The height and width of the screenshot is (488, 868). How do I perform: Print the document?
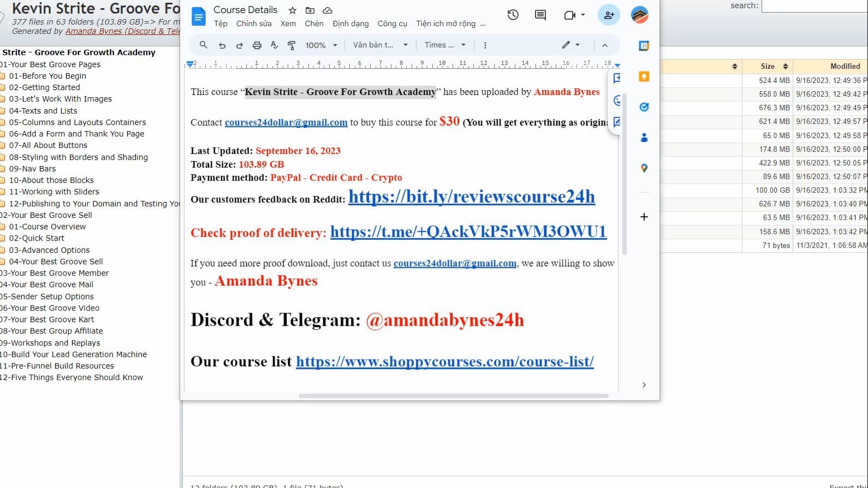tap(257, 45)
